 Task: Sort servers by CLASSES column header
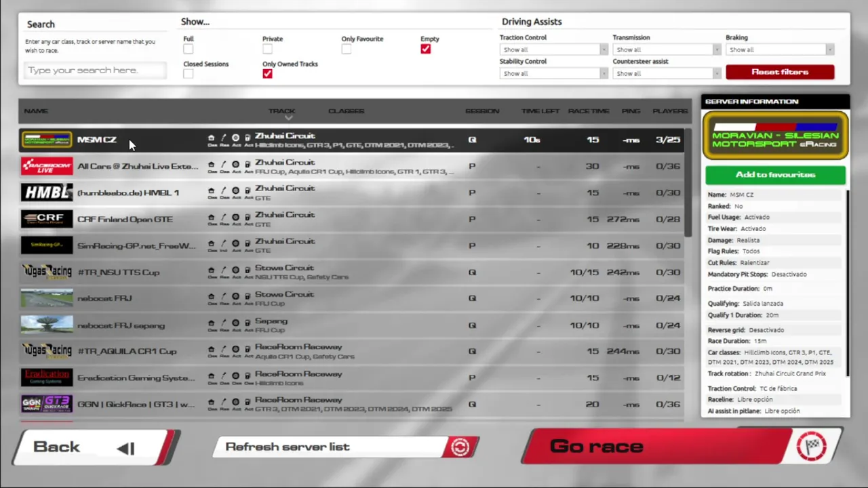click(346, 110)
